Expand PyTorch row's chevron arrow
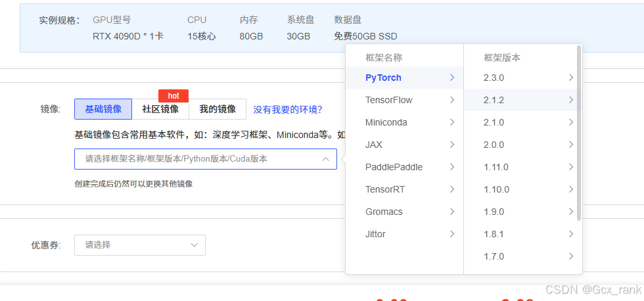Image resolution: width=644 pixels, height=301 pixels. [x=452, y=78]
